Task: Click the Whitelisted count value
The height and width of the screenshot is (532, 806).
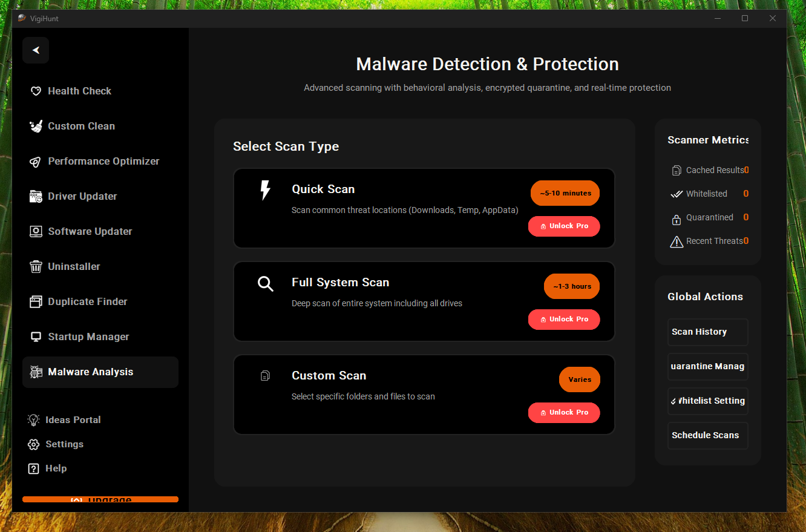Action: pos(746,194)
